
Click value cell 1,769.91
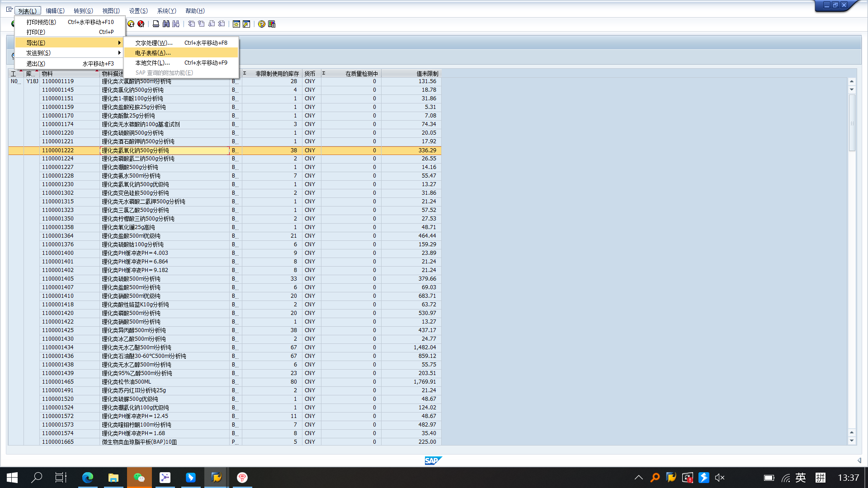[x=425, y=382]
